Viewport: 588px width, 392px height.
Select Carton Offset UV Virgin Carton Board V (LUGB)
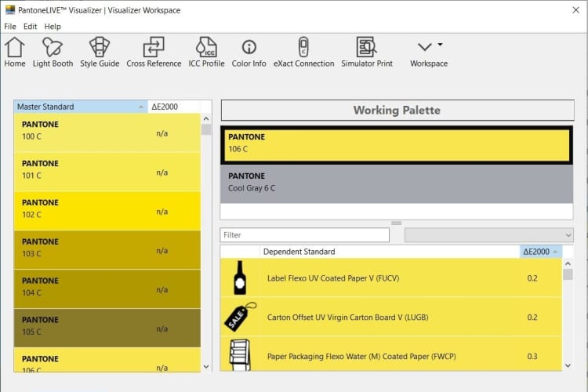click(390, 317)
